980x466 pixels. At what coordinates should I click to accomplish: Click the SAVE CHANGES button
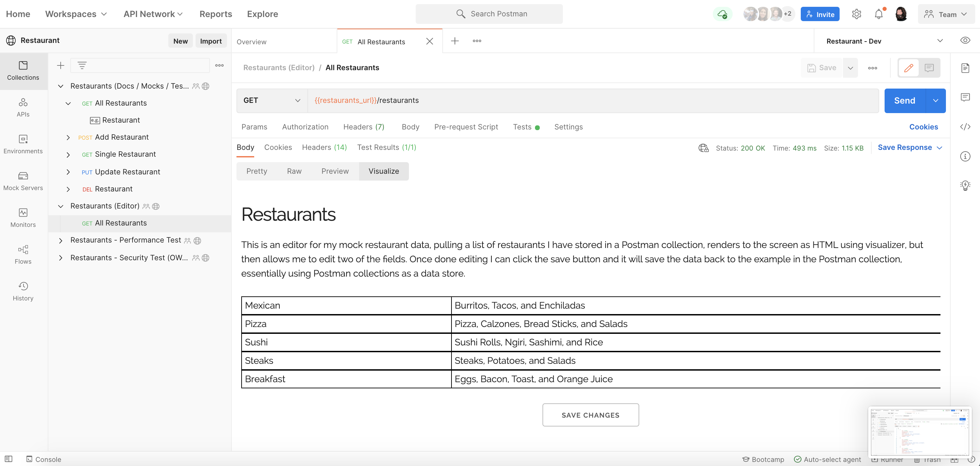point(591,415)
